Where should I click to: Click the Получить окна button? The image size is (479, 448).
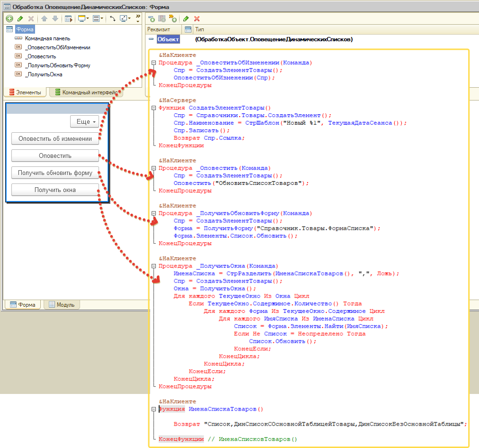(55, 190)
